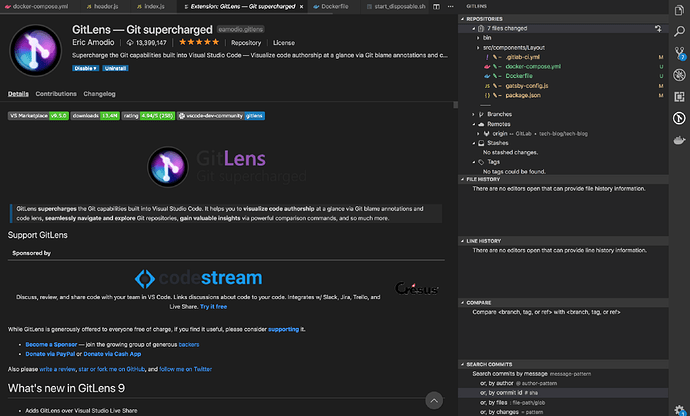Switch to start_disposable.sh tab
690x416 pixels.
click(396, 7)
